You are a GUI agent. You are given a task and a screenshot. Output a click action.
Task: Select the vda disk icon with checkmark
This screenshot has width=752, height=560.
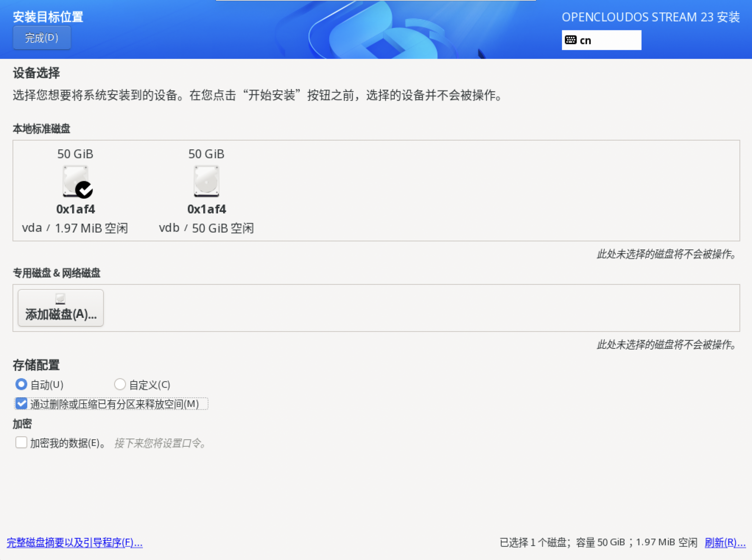77,181
